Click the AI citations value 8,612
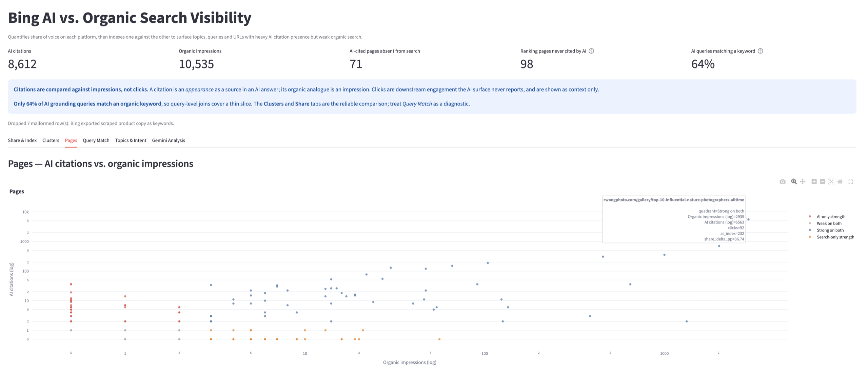Image resolution: width=868 pixels, height=373 pixels. pyautogui.click(x=22, y=64)
